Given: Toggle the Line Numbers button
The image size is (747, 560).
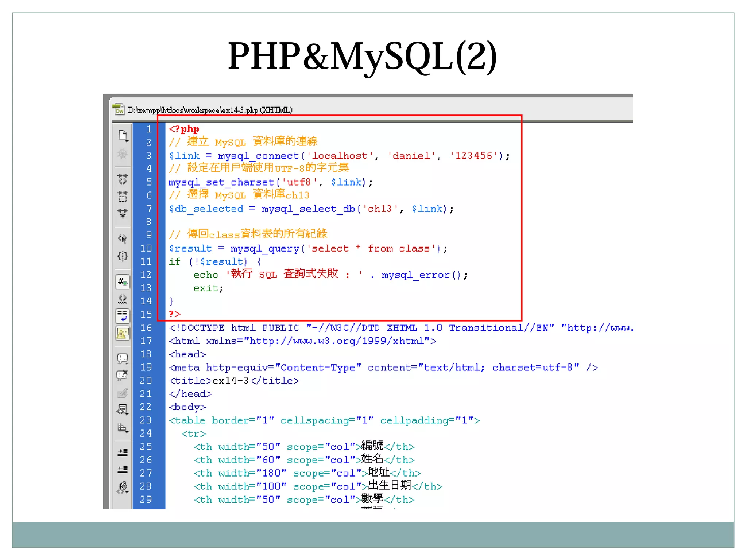Looking at the screenshot, I should pyautogui.click(x=123, y=282).
